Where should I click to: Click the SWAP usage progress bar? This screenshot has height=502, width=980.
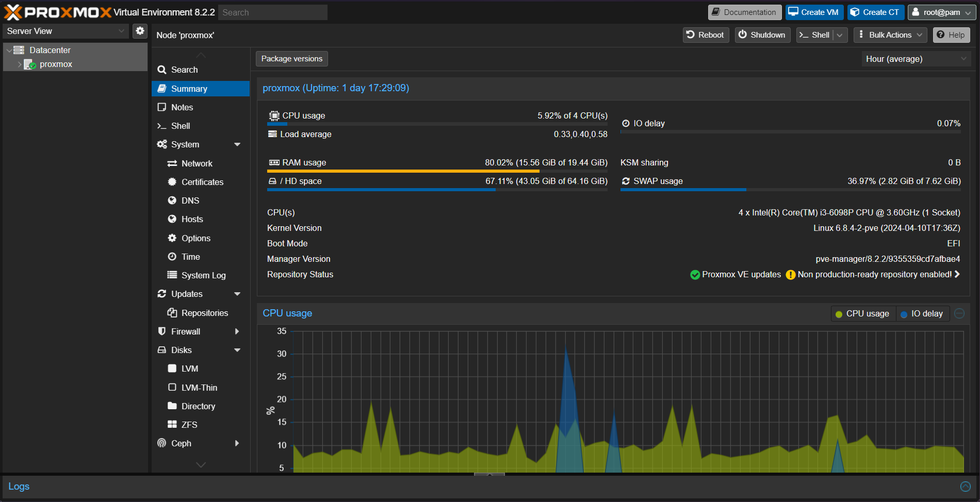tap(791, 190)
